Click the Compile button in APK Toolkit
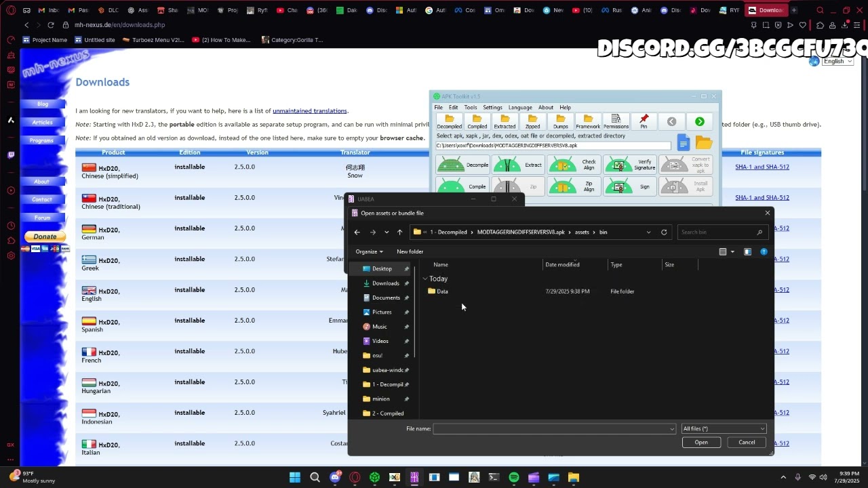Viewport: 868px width, 488px height. [464, 186]
